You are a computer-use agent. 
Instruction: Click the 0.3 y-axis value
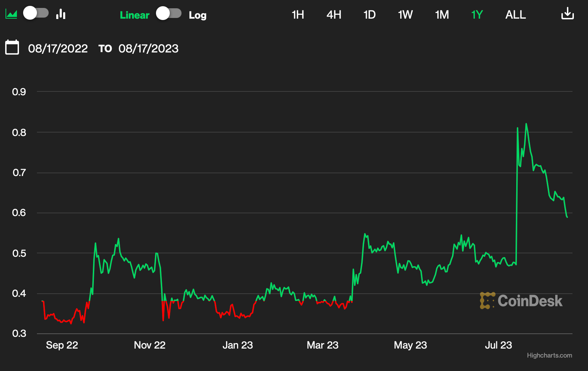click(x=19, y=333)
